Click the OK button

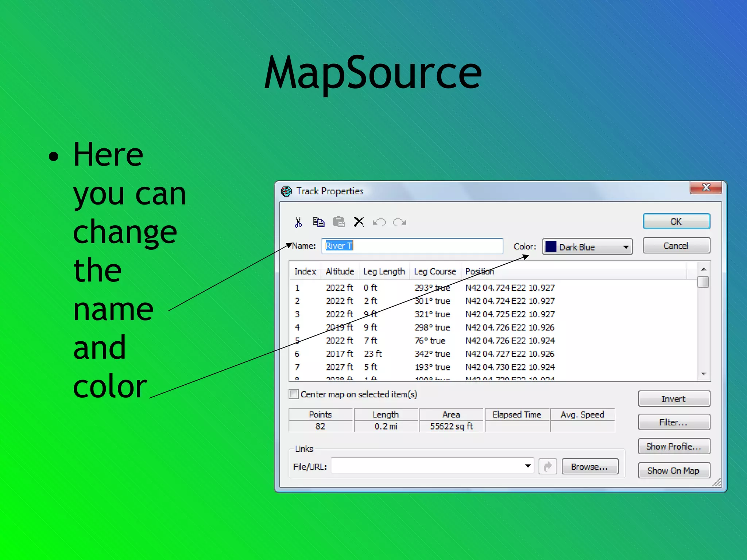(676, 221)
